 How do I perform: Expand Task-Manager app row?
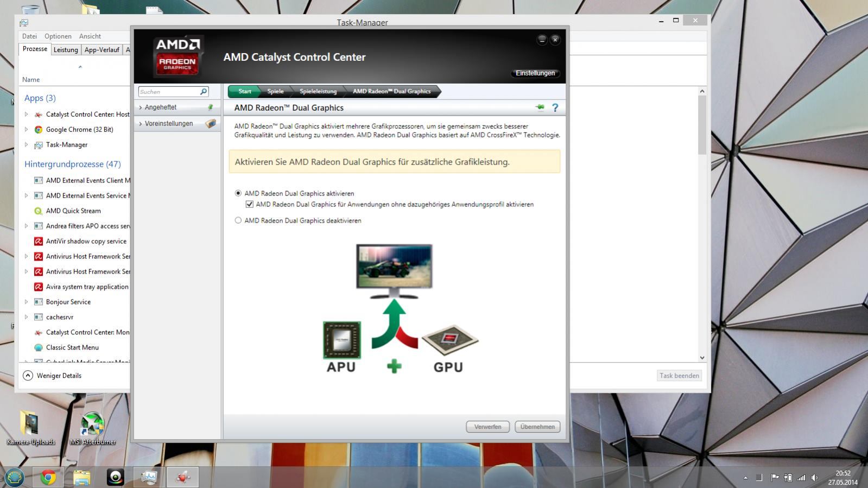click(x=26, y=145)
